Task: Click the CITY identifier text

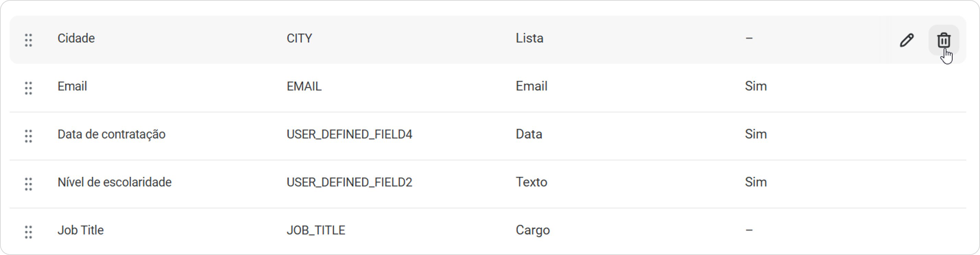Action: point(299,38)
